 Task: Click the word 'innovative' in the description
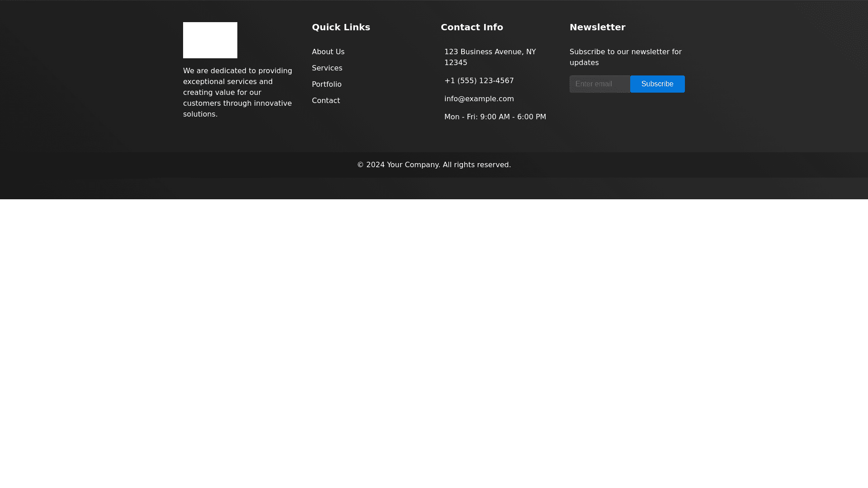tap(273, 103)
